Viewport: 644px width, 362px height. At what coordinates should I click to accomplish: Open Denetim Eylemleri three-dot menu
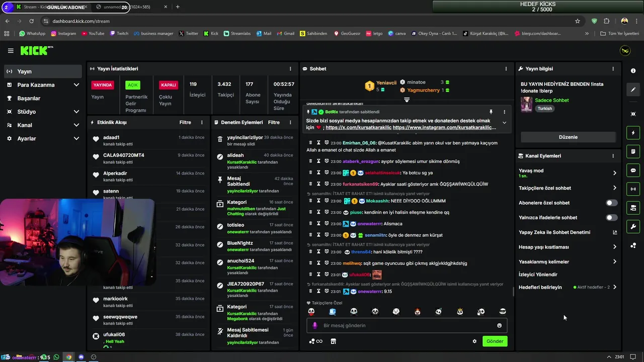[290, 122]
